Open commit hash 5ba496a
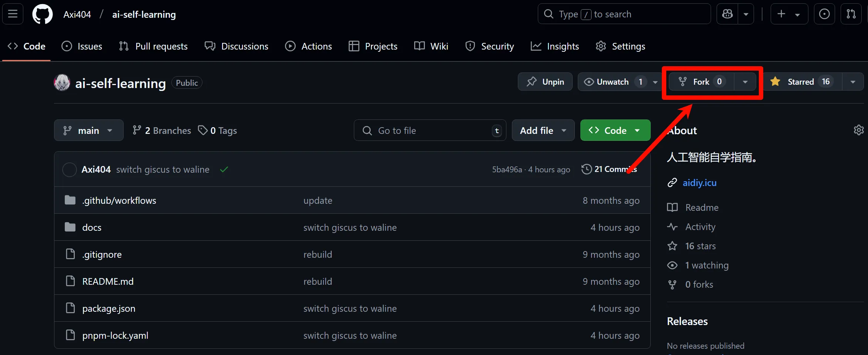The height and width of the screenshot is (355, 868). (507, 169)
